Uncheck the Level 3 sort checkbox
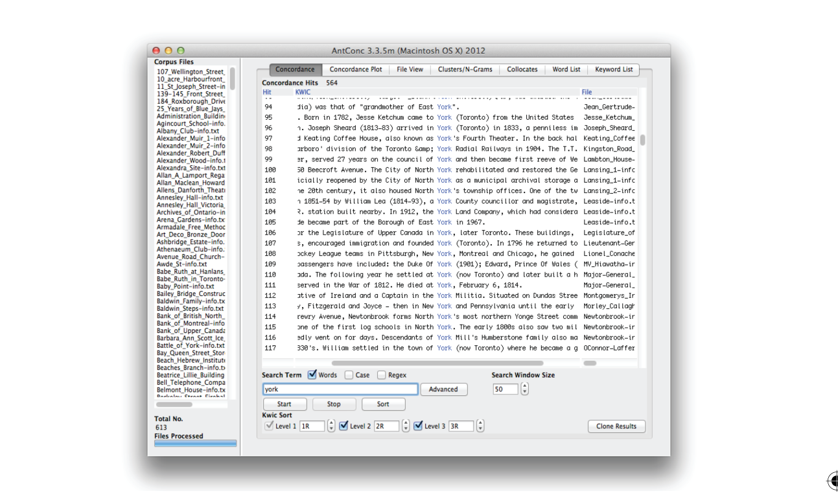Image resolution: width=838 pixels, height=504 pixels. click(x=418, y=426)
